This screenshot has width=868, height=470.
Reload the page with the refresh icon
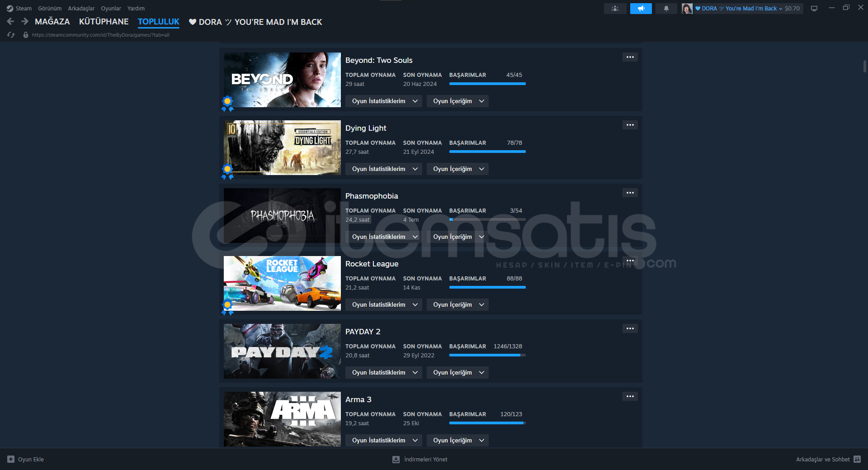[11, 35]
